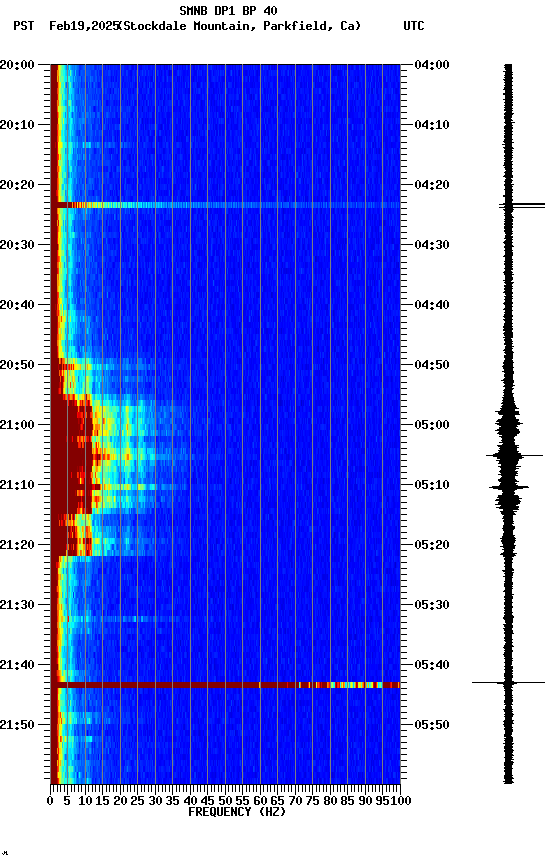Screen dimensions: 552x864
Task: Click the 05:50 UTC time label
Action: pos(432,725)
